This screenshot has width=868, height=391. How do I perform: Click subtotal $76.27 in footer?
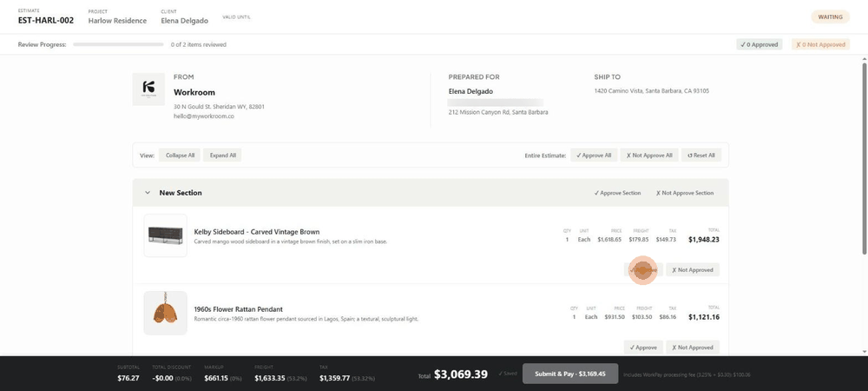pos(128,378)
